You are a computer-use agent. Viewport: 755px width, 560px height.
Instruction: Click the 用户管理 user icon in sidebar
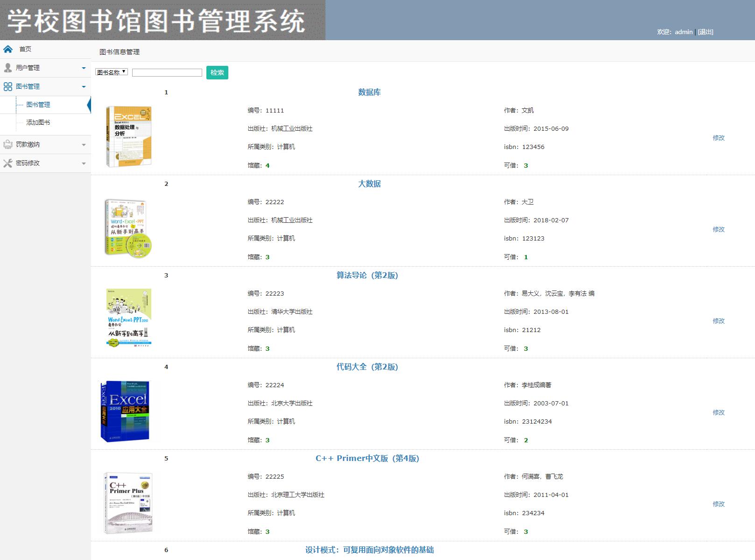click(8, 67)
